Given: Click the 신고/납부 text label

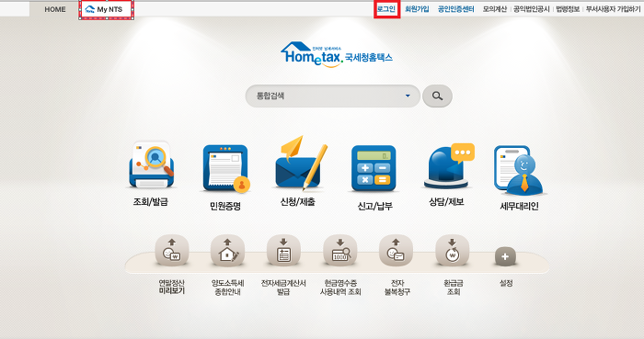Looking at the screenshot, I should tap(374, 206).
